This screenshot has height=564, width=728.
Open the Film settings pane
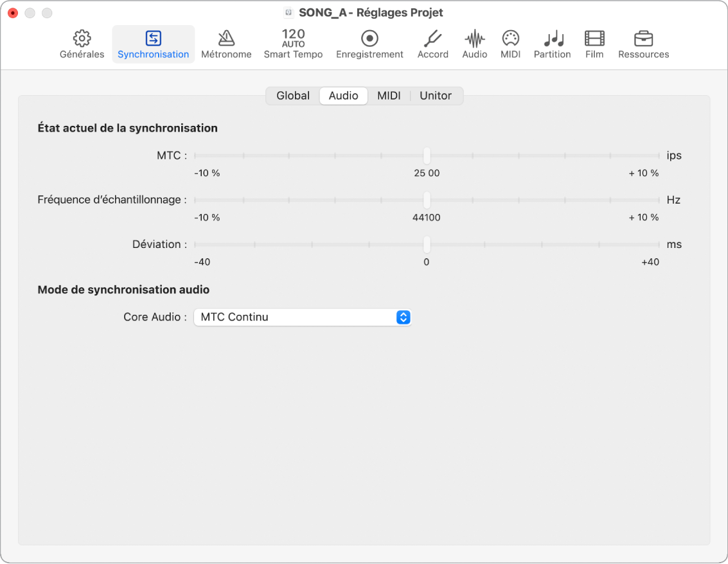(594, 39)
